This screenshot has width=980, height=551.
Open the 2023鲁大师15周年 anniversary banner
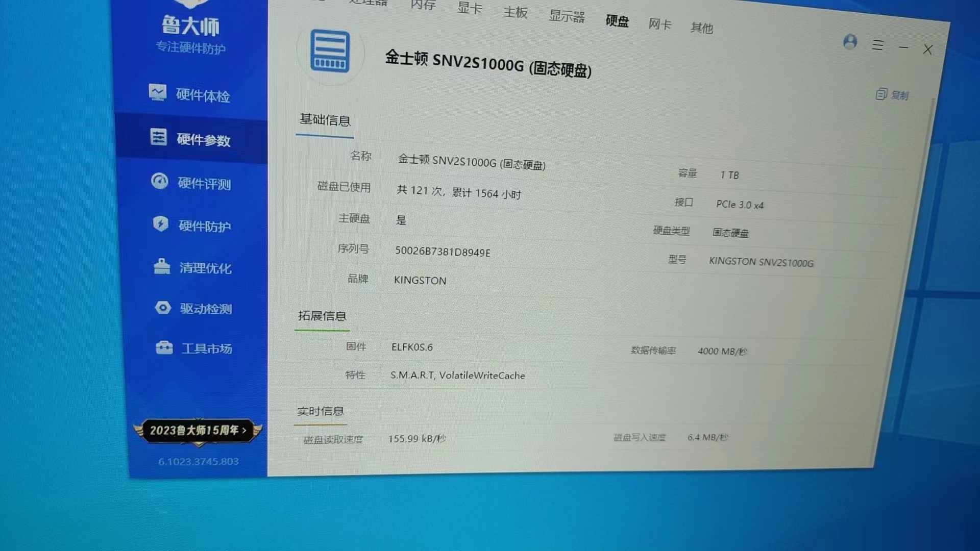click(198, 431)
